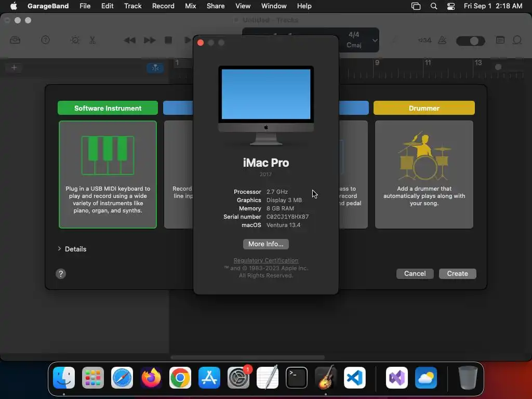Toggle the Catch playhead button
Screen dimensions: 532x399
click(x=155, y=68)
